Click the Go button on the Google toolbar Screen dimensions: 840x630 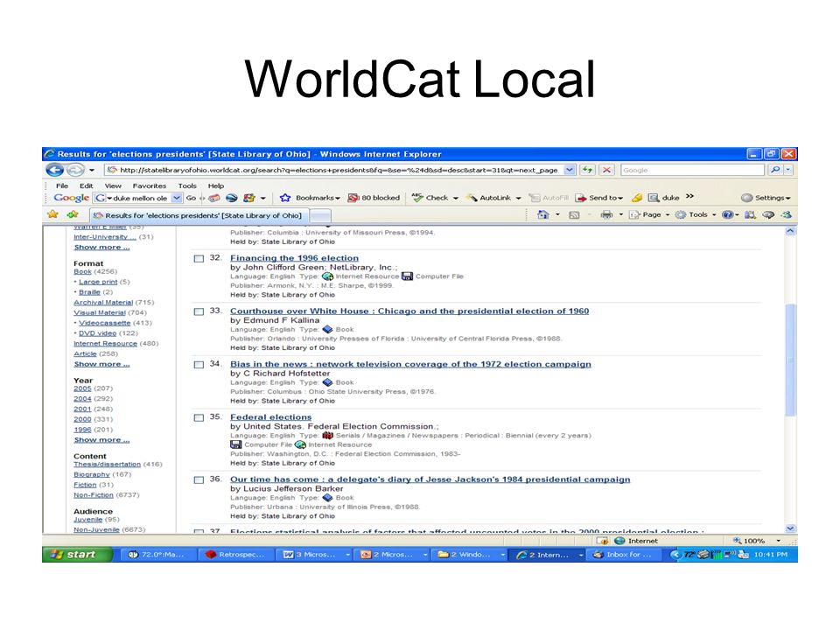[191, 198]
